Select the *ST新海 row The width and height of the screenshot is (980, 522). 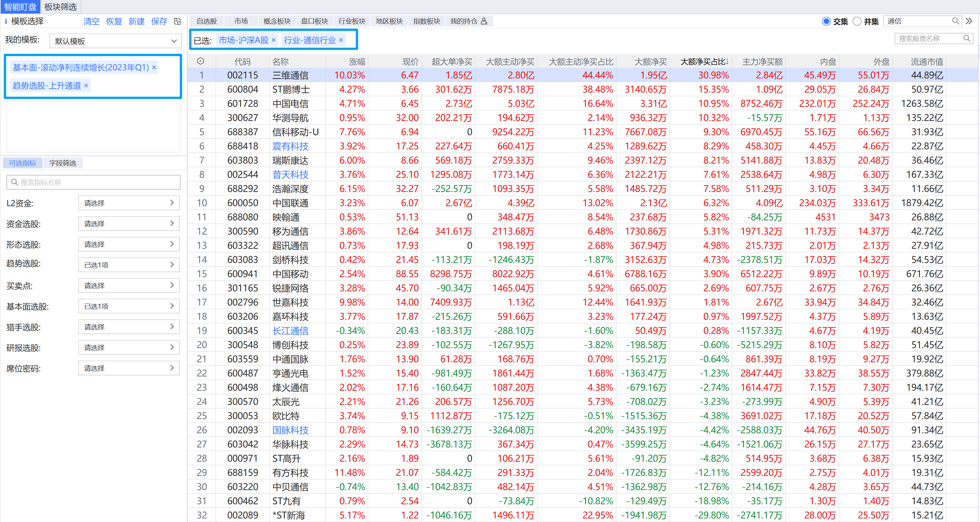(x=583, y=515)
